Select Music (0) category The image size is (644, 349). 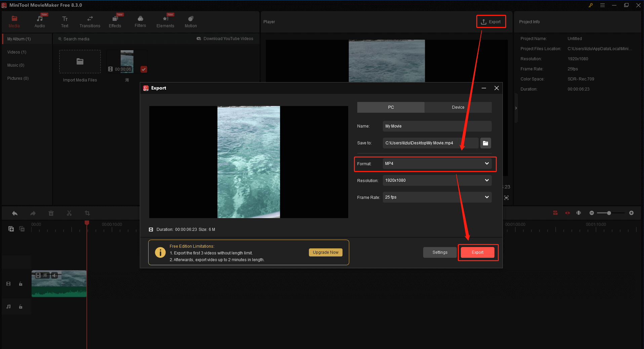click(x=16, y=65)
